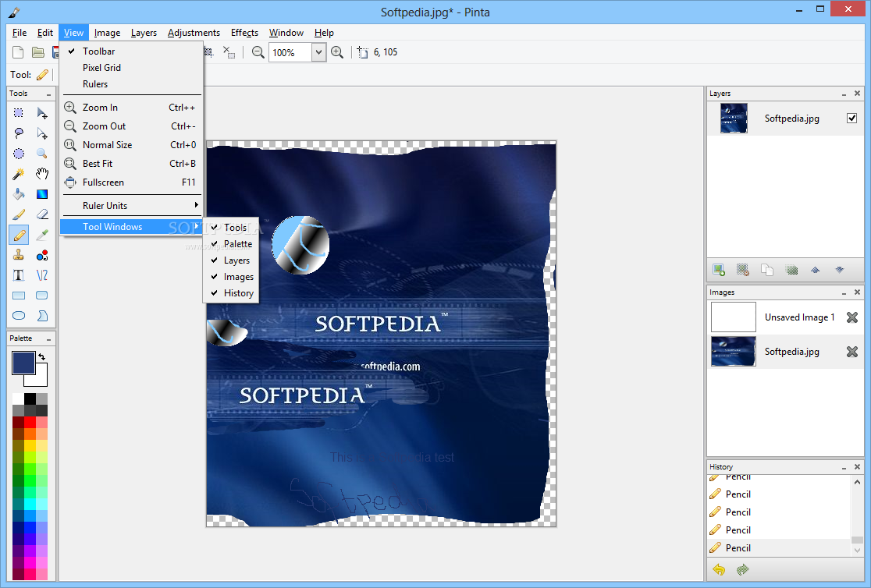Select the Magic Wand tool
Viewport: 871px width, 588px height.
[x=18, y=174]
